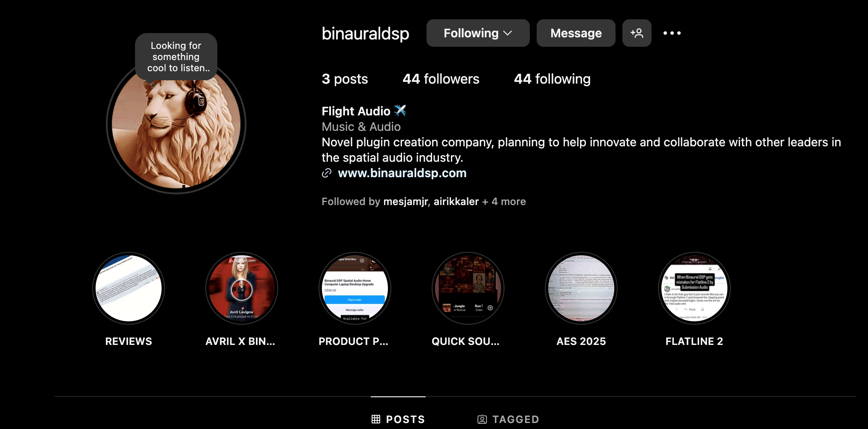View the PRODUCT P... highlight
868x429 pixels.
(355, 288)
